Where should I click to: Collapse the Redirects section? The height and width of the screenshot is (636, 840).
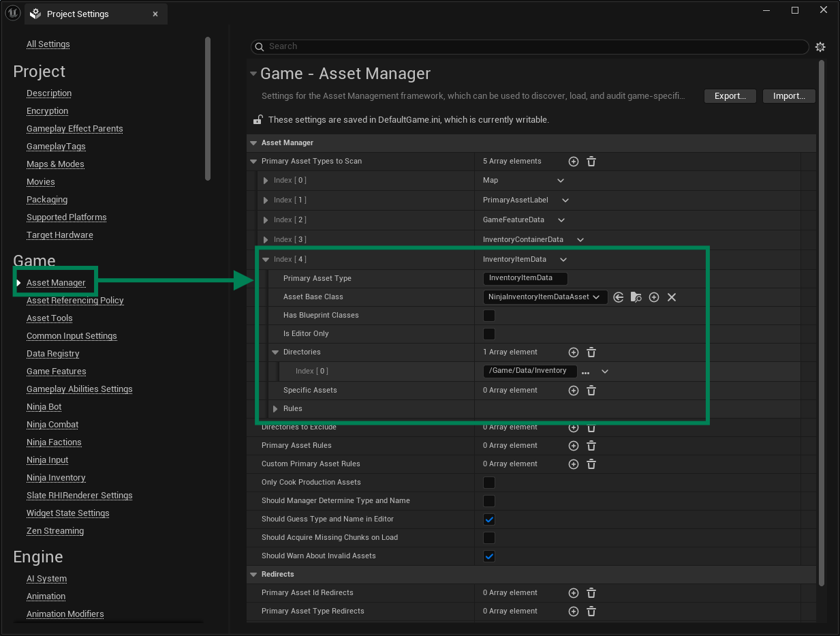click(x=253, y=574)
